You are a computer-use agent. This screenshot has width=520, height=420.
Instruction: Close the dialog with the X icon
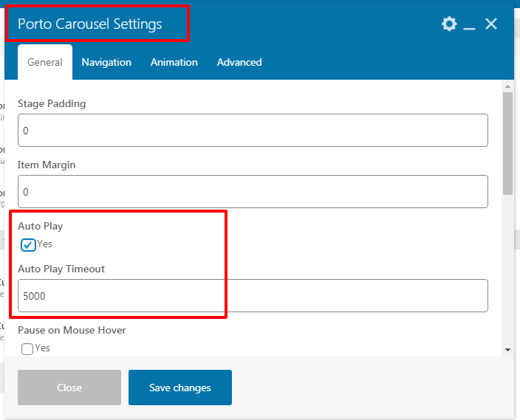(491, 24)
